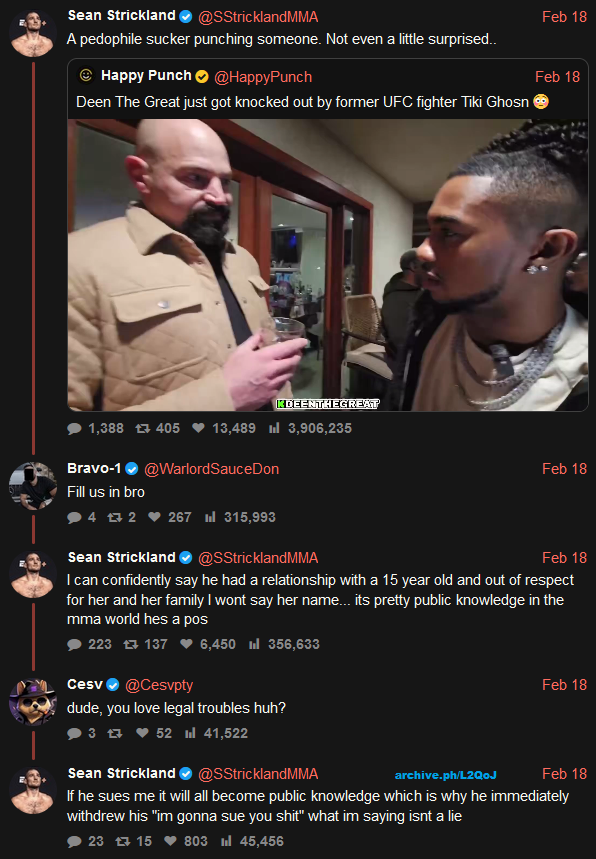
Task: Open @HappyPunch profile handle link
Action: coord(263,77)
